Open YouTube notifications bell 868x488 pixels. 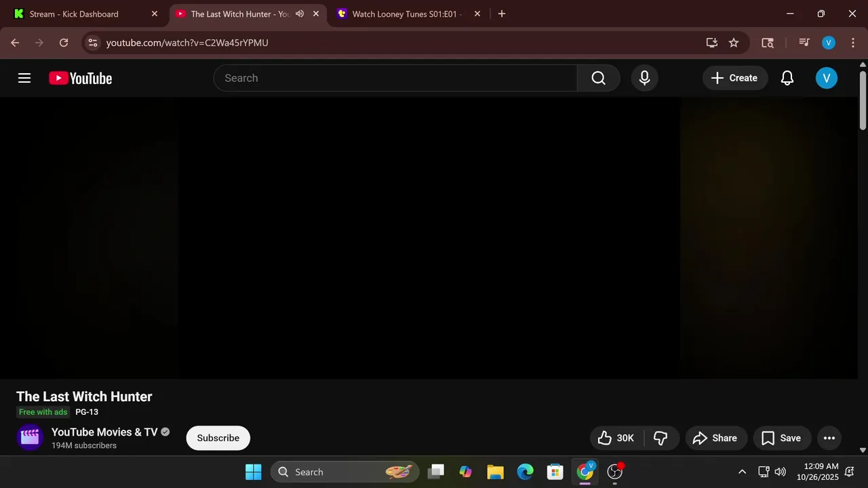click(787, 78)
